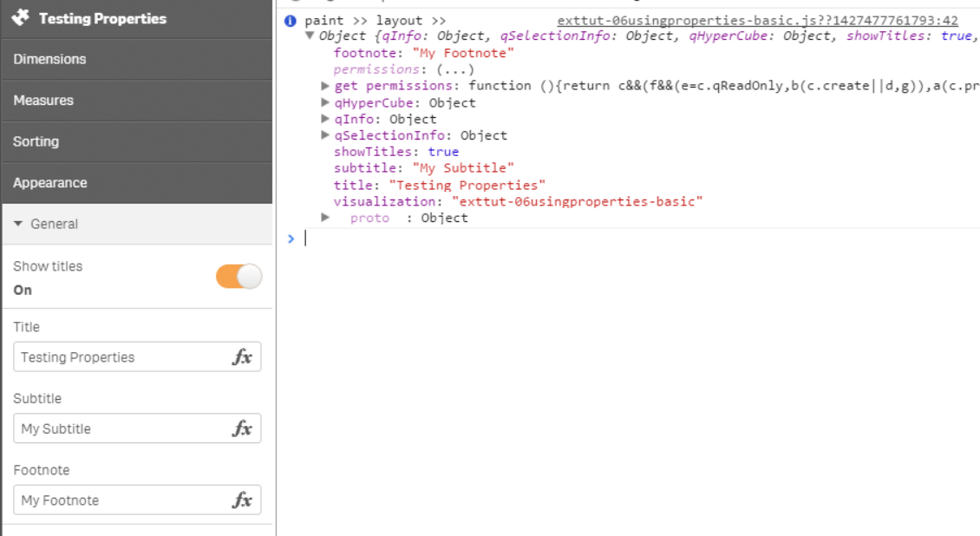
Task: Expand the qSelectionInfo object
Action: click(x=325, y=135)
